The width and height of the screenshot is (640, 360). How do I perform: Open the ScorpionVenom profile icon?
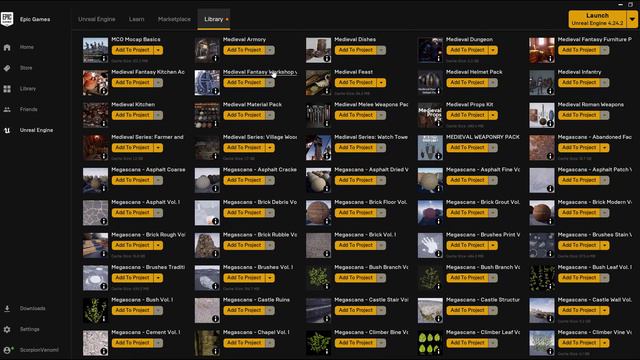tap(8, 350)
